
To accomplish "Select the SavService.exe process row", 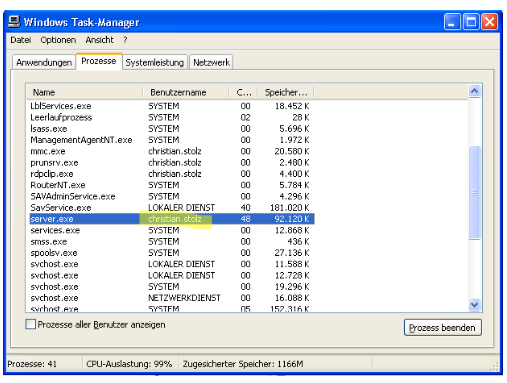I will tap(170, 208).
